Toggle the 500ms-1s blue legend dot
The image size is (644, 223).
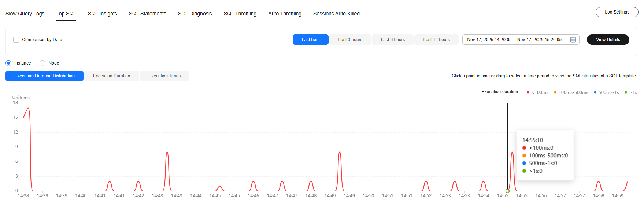[x=595, y=92]
